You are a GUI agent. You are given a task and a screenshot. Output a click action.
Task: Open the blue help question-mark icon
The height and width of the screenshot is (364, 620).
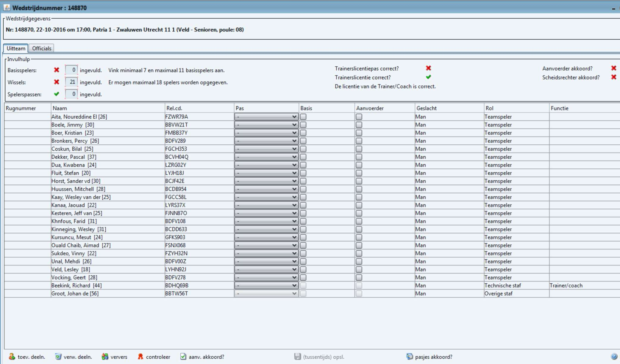pyautogui.click(x=614, y=357)
